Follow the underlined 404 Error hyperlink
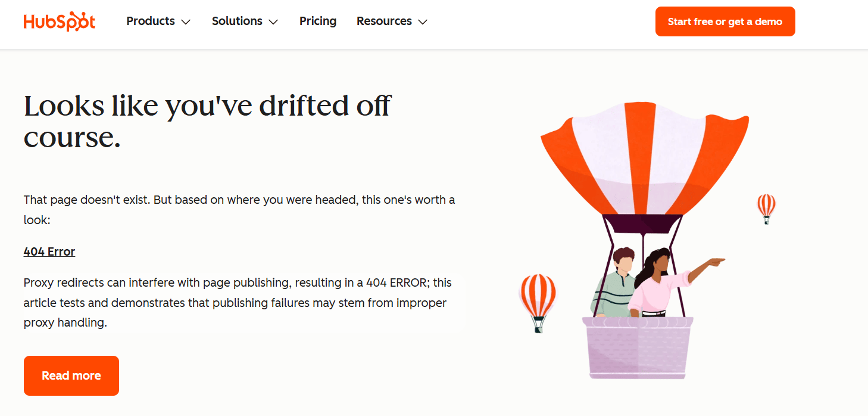Screen dimensions: 868x416 coord(49,252)
